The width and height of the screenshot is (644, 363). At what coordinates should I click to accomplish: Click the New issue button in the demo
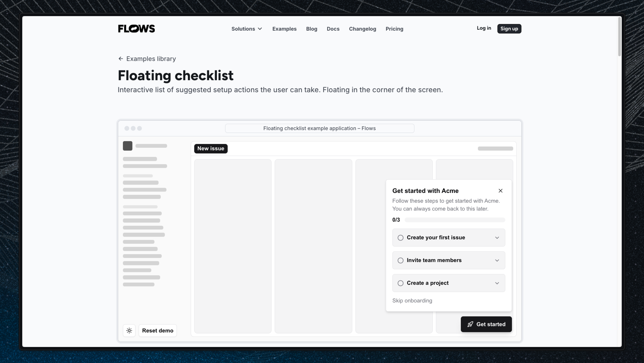pos(211,148)
